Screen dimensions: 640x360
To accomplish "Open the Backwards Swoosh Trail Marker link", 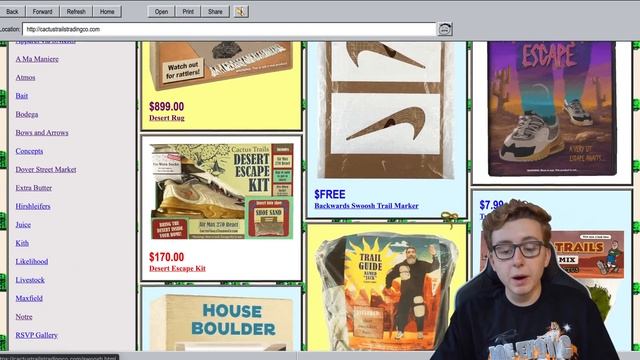I will click(x=367, y=206).
